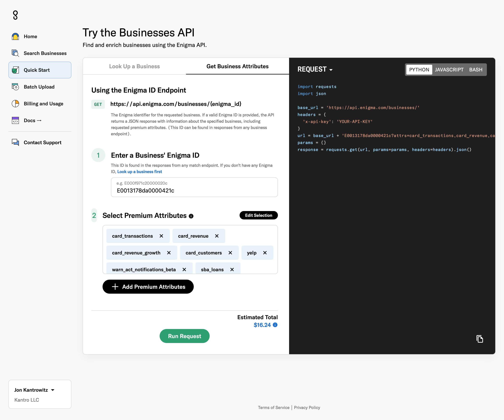The image size is (504, 420).
Task: Open Search Businesses magnifier icon
Action: 15,53
